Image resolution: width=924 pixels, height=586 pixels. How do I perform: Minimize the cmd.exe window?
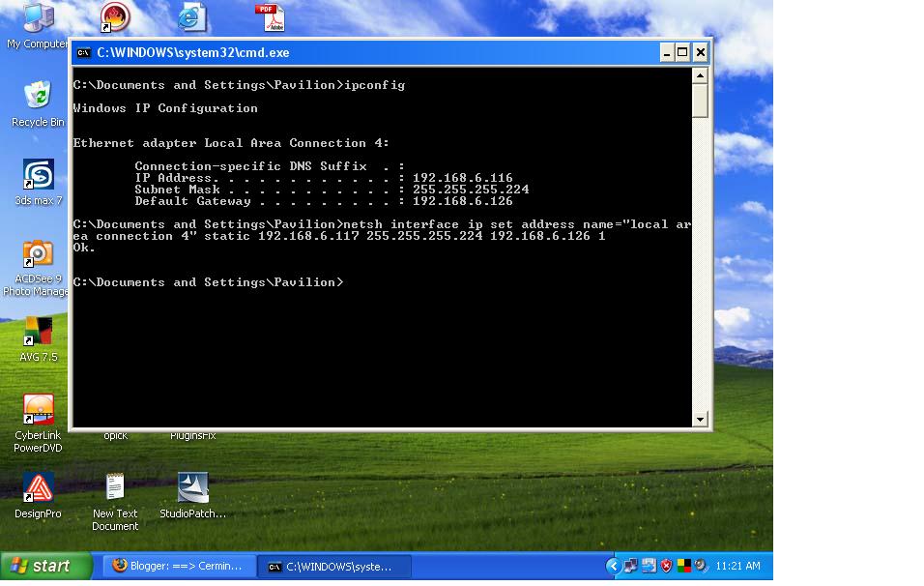[667, 52]
